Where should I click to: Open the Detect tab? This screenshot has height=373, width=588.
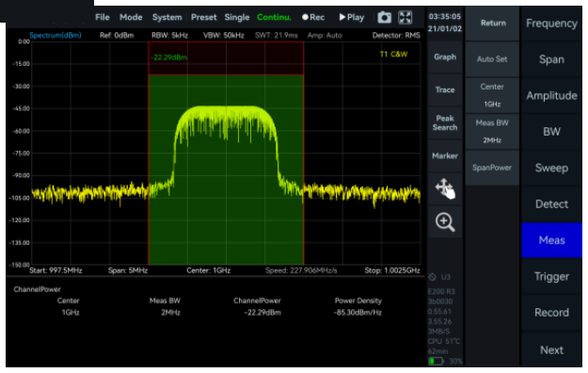click(551, 204)
